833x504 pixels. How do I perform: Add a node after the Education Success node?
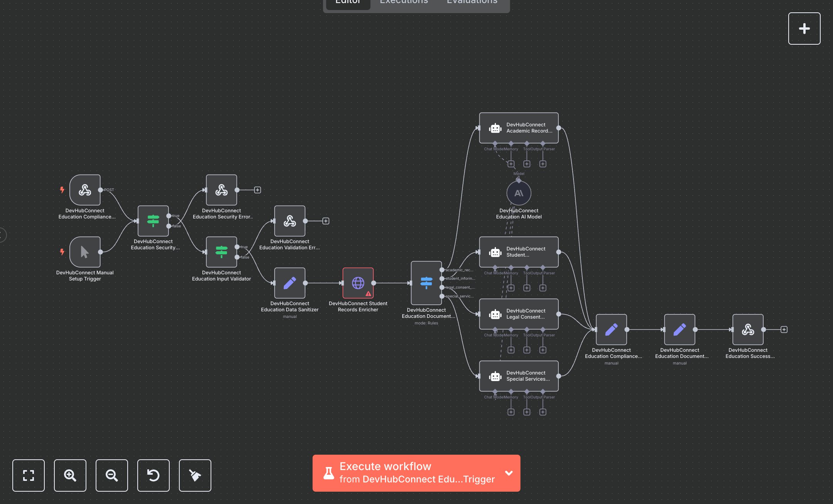click(x=784, y=329)
